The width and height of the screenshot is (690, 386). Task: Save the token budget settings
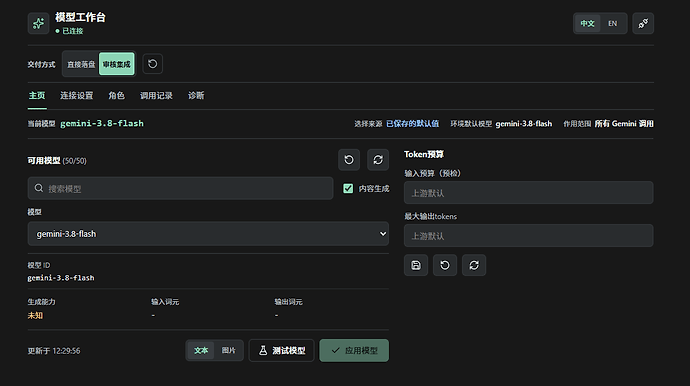pyautogui.click(x=416, y=265)
